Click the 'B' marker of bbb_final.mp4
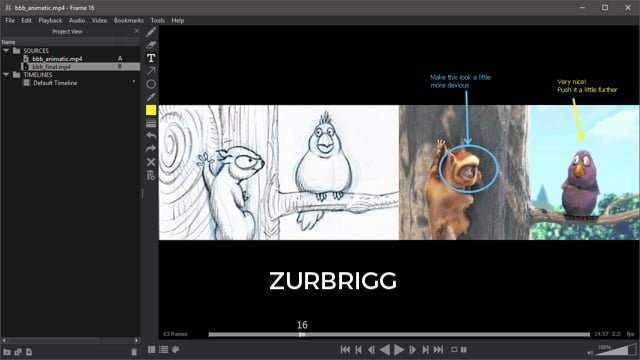Screen dimensions: 640x360 point(120,67)
